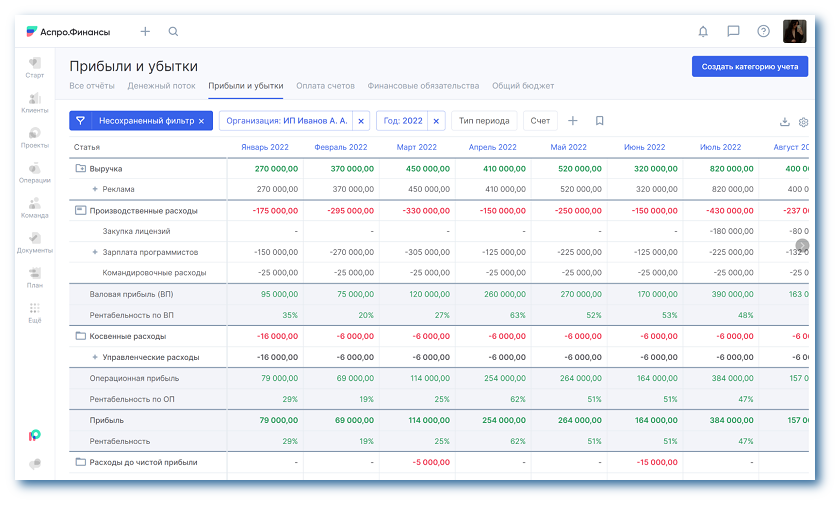Open the help question mark icon
Viewport: 840px width, 505px height.
click(763, 32)
